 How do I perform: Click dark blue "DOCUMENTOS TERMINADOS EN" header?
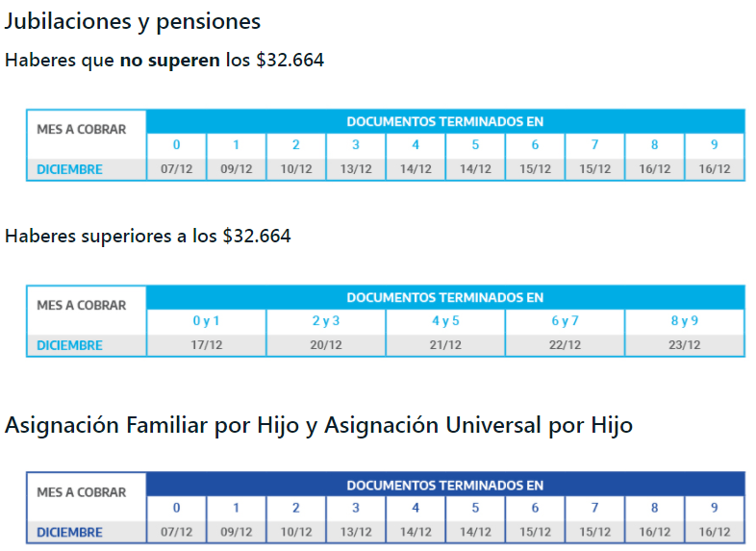[445, 485]
